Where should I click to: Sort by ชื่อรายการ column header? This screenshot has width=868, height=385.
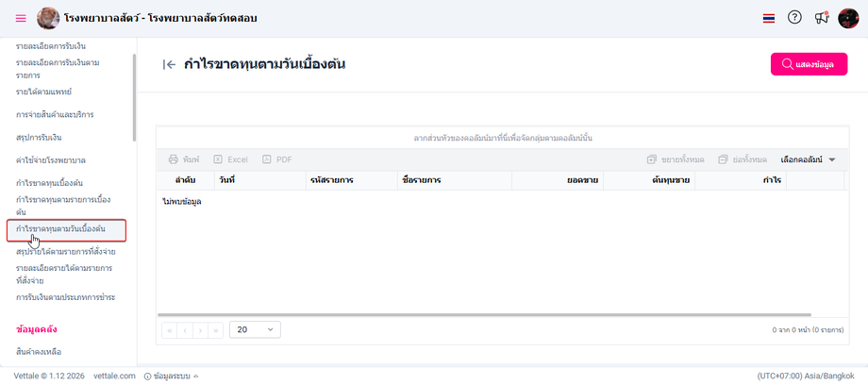pyautogui.click(x=455, y=180)
